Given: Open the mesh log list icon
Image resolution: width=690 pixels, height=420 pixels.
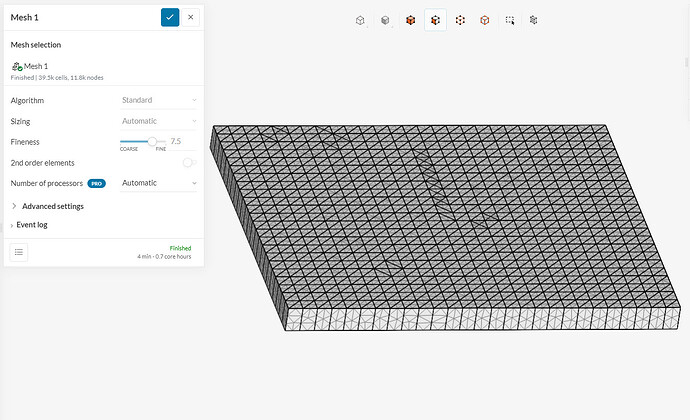Looking at the screenshot, I should [20, 252].
